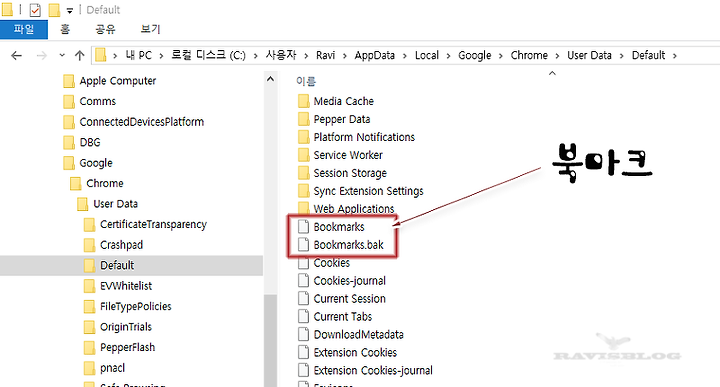This screenshot has height=387, width=720.
Task: Select Sync Extension Settings folder icon
Action: [x=304, y=191]
